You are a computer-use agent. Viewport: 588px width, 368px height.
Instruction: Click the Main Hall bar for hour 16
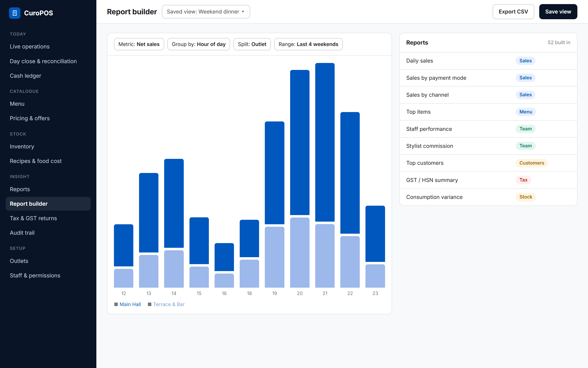(224, 257)
